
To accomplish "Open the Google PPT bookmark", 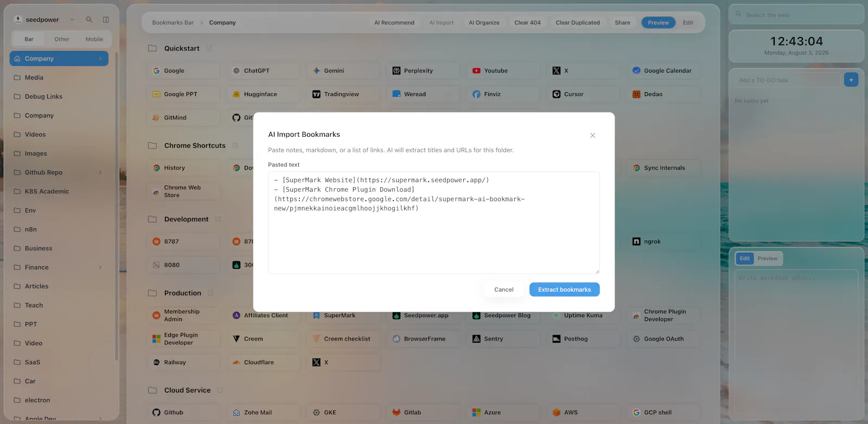I will pos(183,94).
